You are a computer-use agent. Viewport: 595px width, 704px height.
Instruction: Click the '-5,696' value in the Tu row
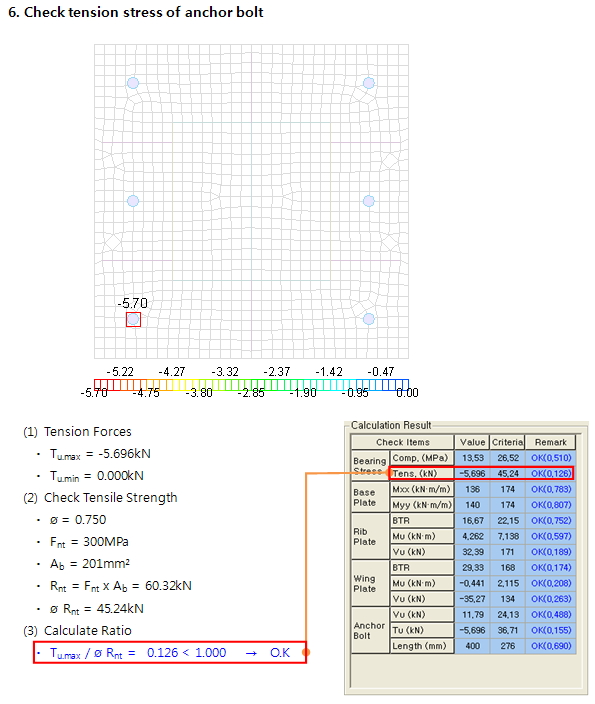click(x=472, y=630)
